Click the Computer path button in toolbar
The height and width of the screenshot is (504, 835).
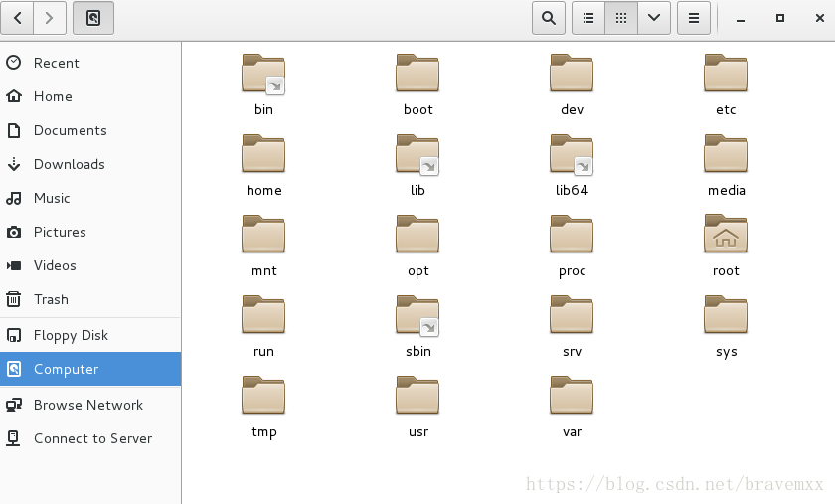pos(93,18)
